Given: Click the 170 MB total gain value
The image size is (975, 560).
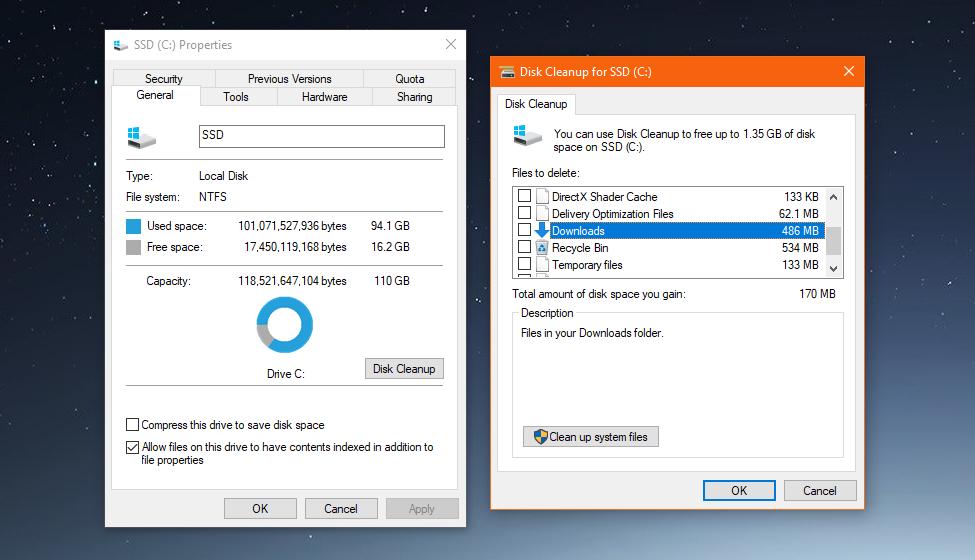Looking at the screenshot, I should click(x=817, y=293).
